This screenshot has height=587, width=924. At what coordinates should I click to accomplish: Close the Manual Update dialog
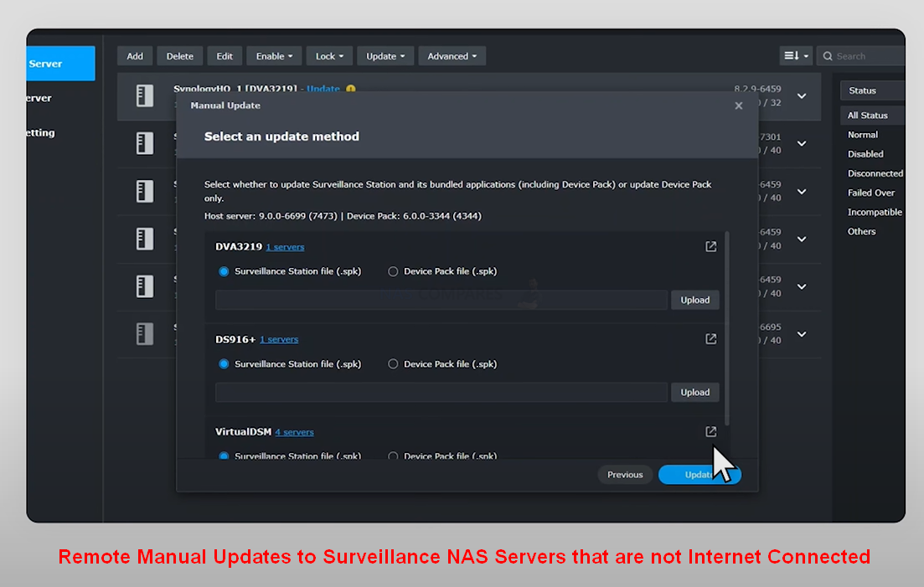point(738,106)
